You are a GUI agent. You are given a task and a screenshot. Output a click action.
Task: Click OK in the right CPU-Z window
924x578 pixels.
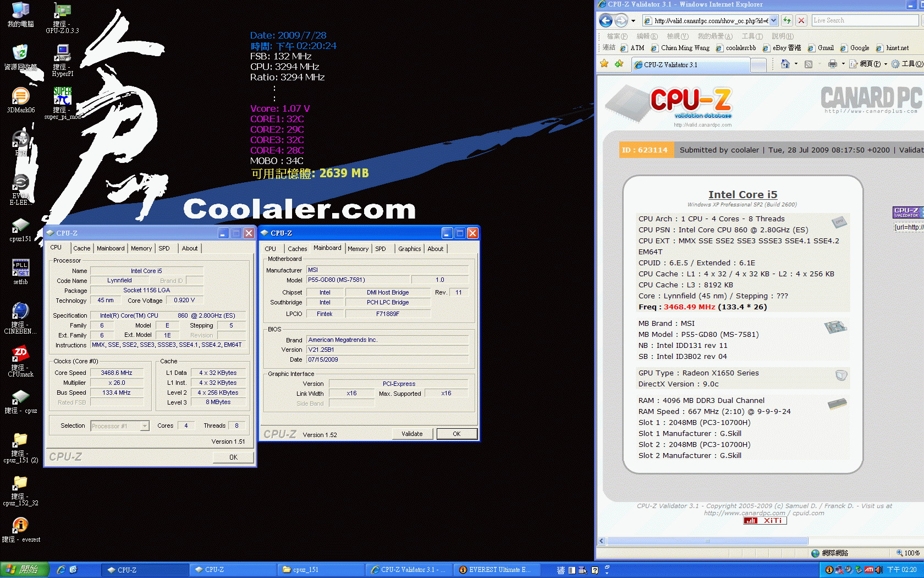457,434
